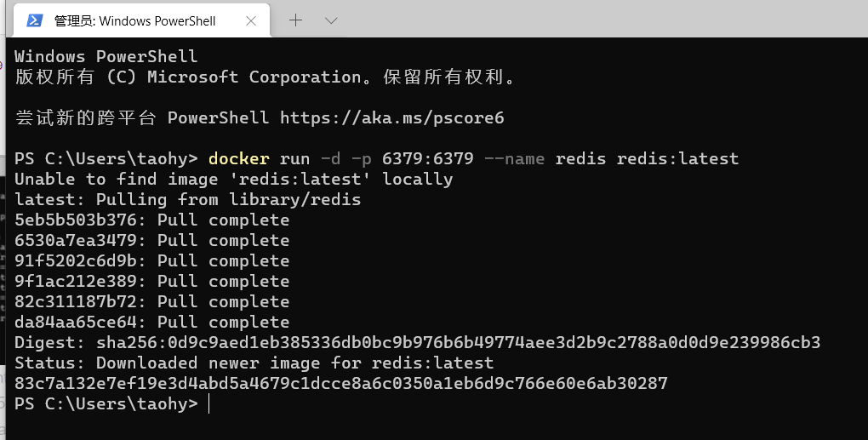Expand the new tab profile dropdown

pos(331,21)
